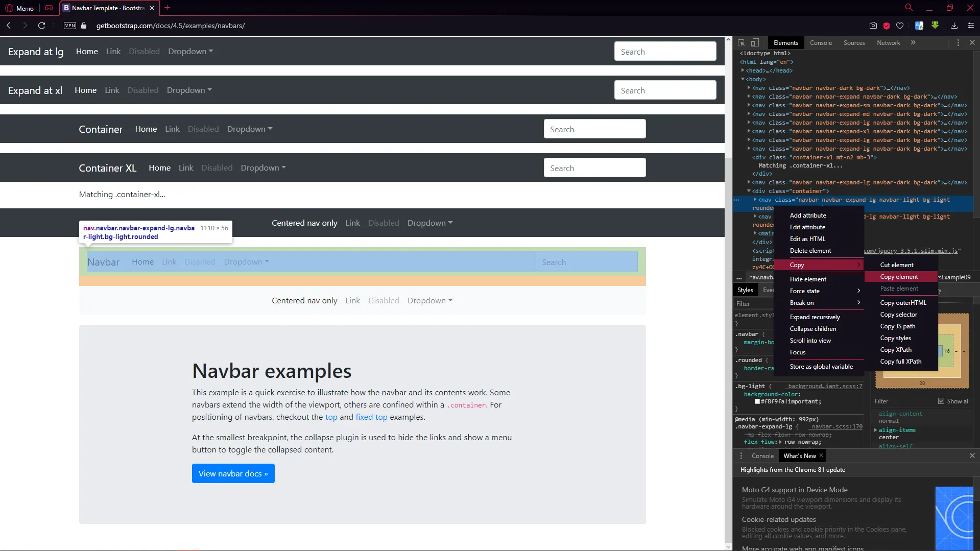Uncheck the Show all checkbox
Image resolution: width=980 pixels, height=551 pixels.
pyautogui.click(x=941, y=401)
